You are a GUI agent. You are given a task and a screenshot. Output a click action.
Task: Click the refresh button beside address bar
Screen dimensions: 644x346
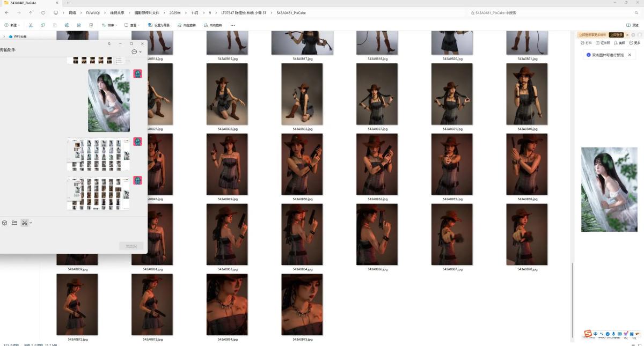[43, 12]
